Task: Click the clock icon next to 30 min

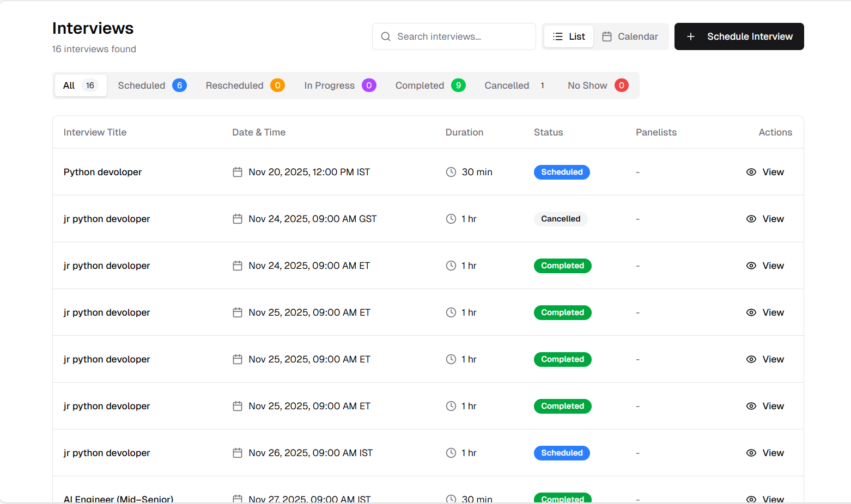Action: (451, 172)
